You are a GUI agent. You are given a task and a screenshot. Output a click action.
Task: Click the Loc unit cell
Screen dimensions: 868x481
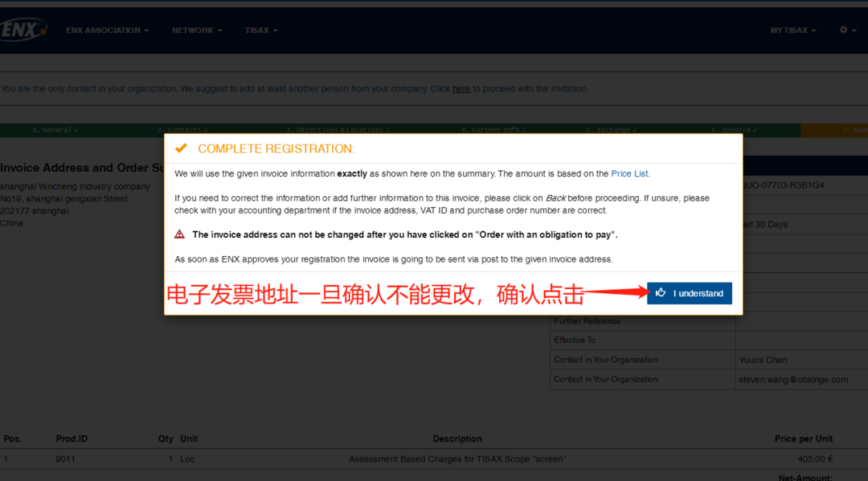pyautogui.click(x=187, y=459)
